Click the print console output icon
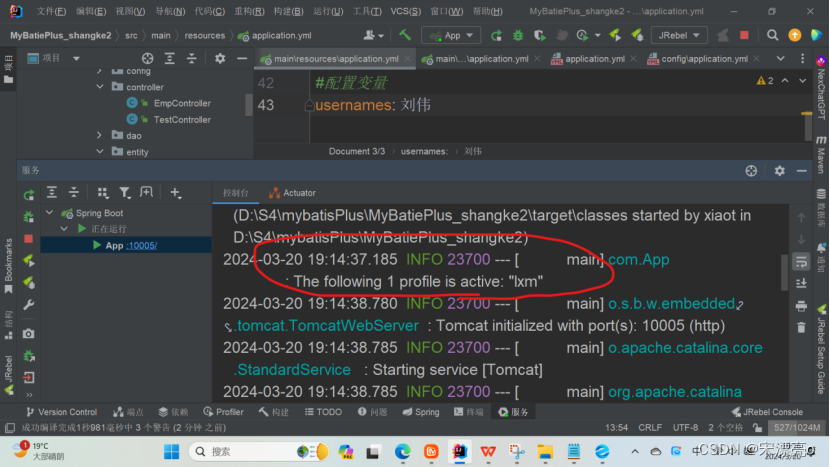The width and height of the screenshot is (830, 467). coord(800,306)
